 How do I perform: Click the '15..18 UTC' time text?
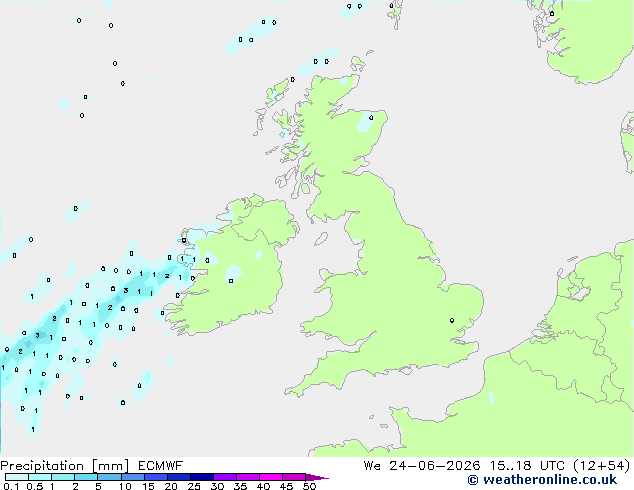pyautogui.click(x=526, y=466)
